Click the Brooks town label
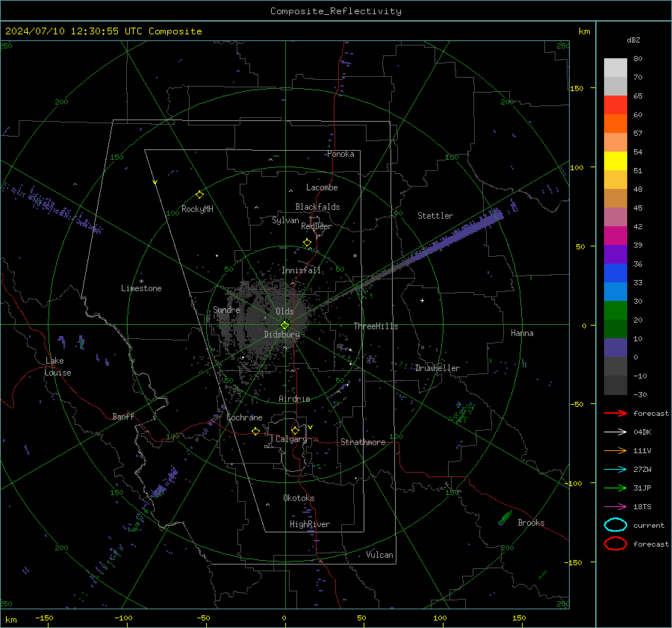The image size is (672, 628). 531,523
